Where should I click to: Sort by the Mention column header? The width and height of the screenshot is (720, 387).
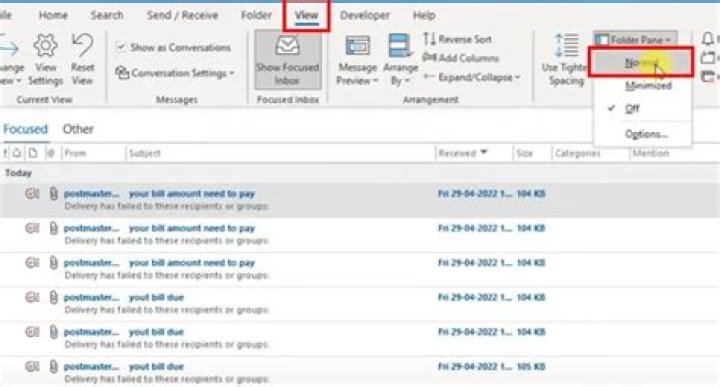(651, 153)
